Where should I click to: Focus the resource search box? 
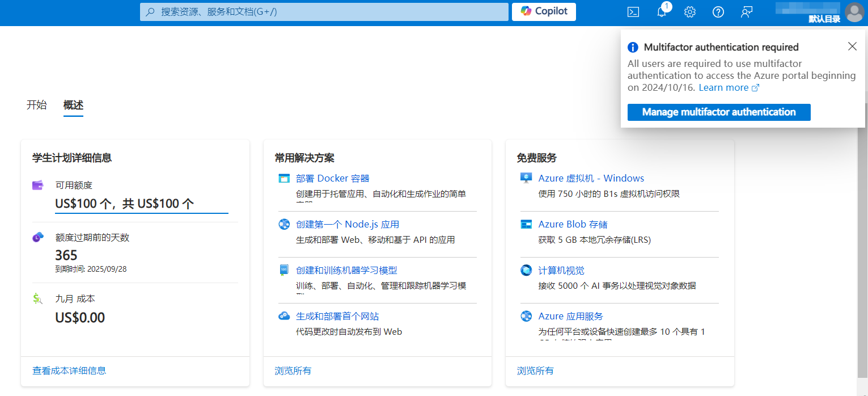[x=324, y=12]
